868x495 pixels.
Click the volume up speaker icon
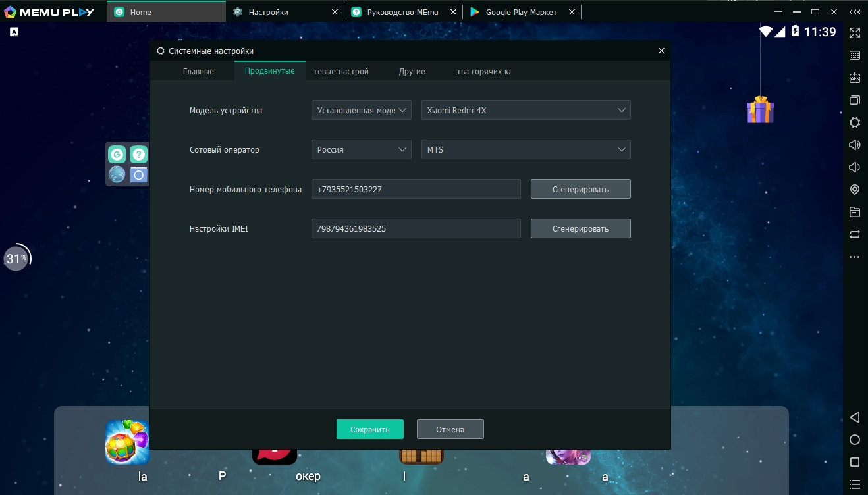point(855,145)
